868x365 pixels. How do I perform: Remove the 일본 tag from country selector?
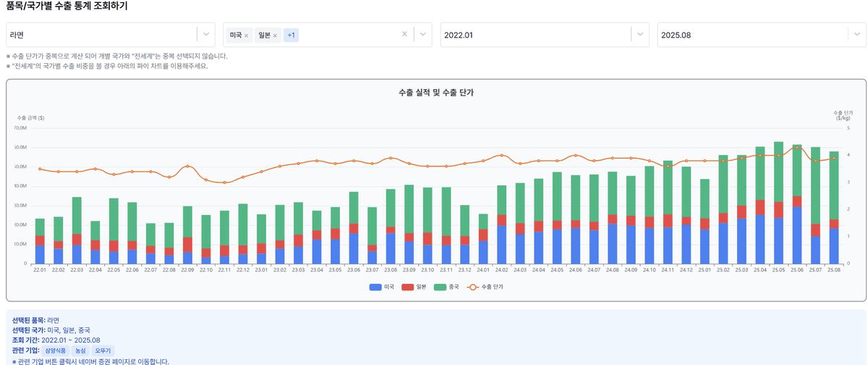pyautogui.click(x=275, y=35)
